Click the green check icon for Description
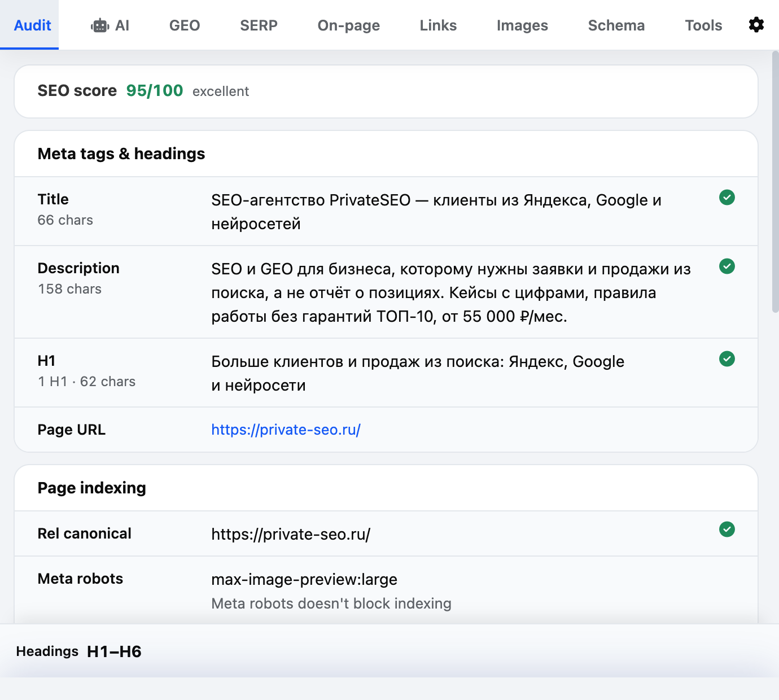 point(727,266)
